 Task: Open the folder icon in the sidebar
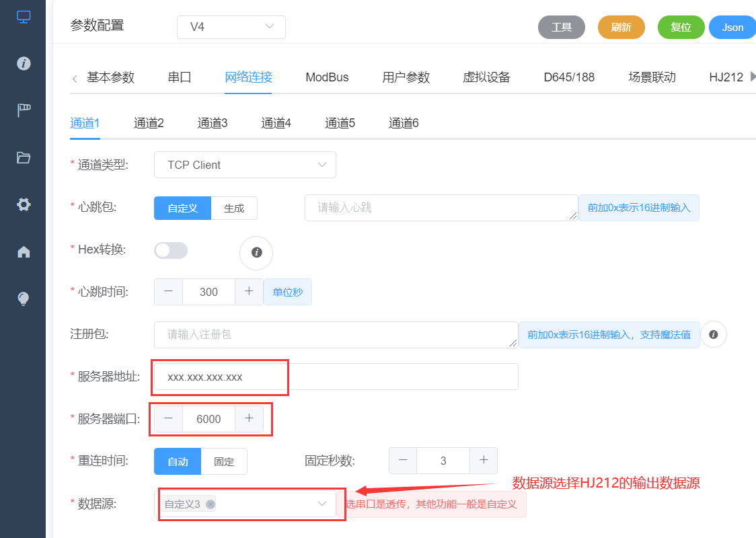tap(22, 157)
